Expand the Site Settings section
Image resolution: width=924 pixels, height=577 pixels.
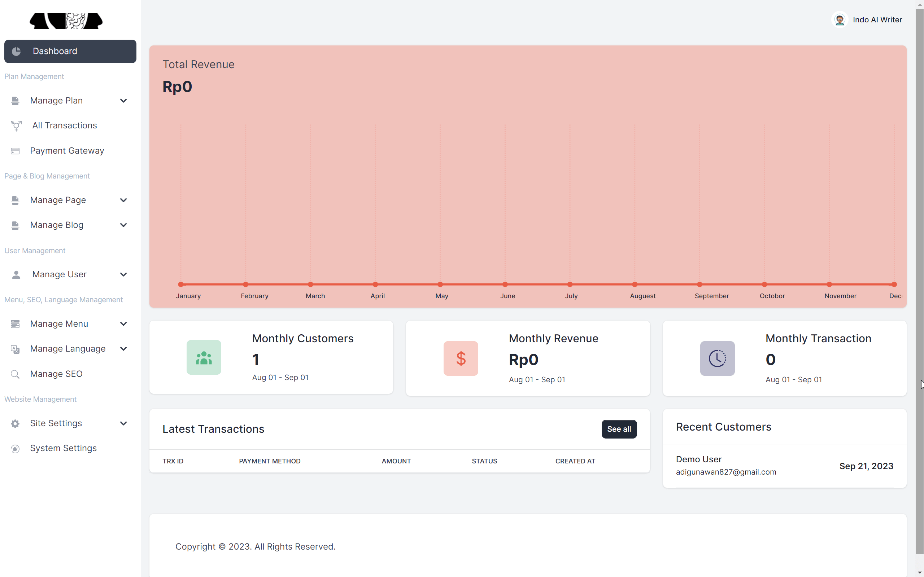123,423
